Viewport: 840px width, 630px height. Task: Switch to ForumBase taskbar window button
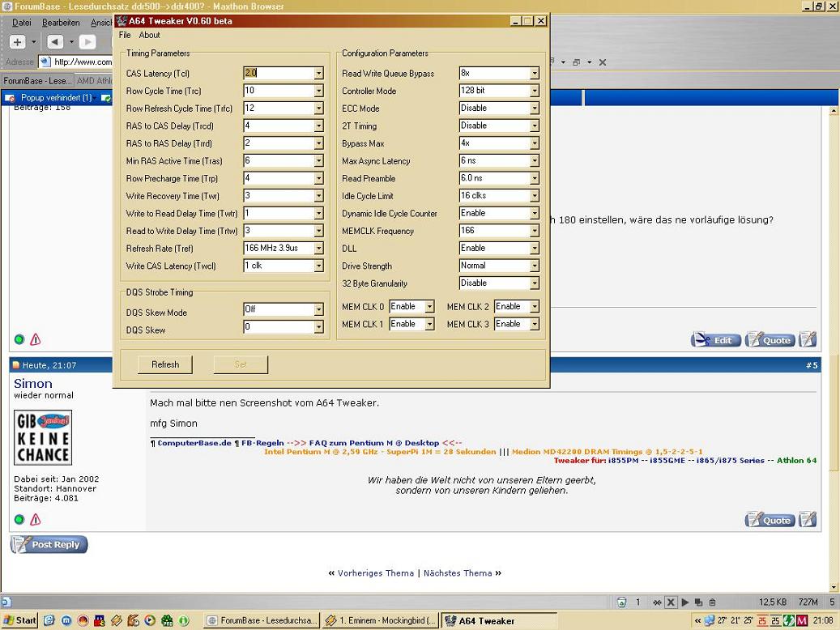(262, 620)
